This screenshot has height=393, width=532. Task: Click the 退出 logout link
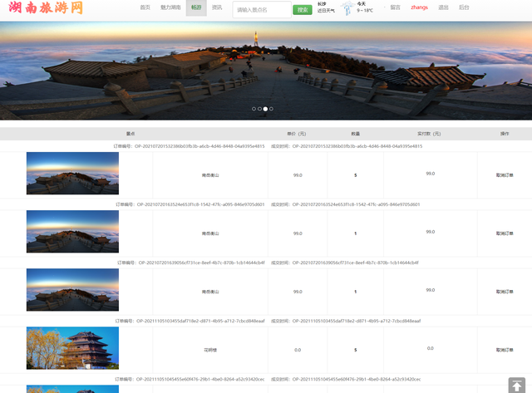443,7
